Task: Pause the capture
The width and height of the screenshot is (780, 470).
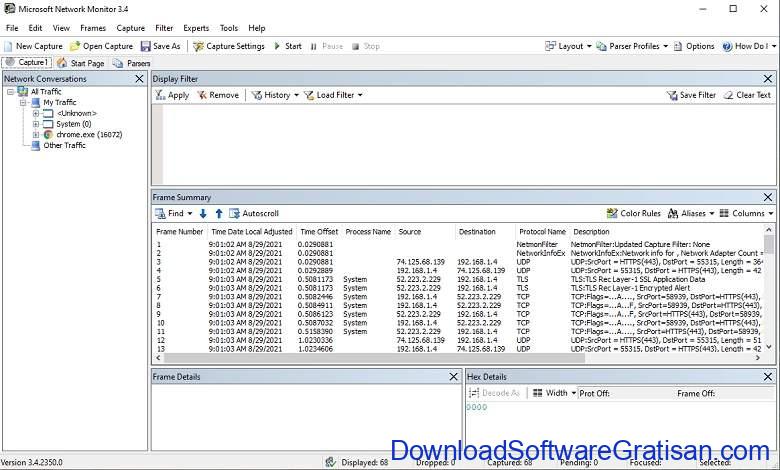Action: click(x=327, y=46)
